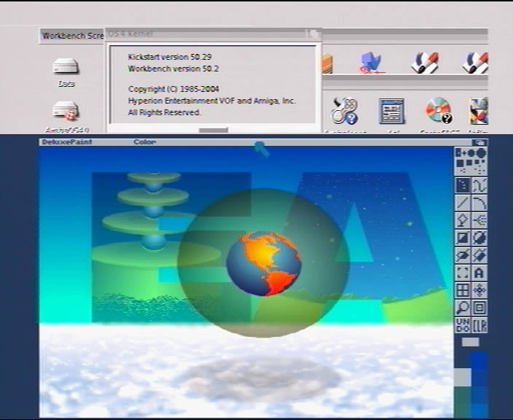The height and width of the screenshot is (420, 513).
Task: Click the left marker pens icon
Action: click(x=425, y=63)
